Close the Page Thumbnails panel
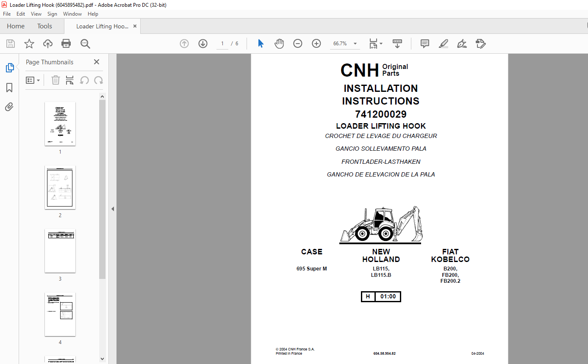Viewport: 588px width, 364px height. click(97, 62)
